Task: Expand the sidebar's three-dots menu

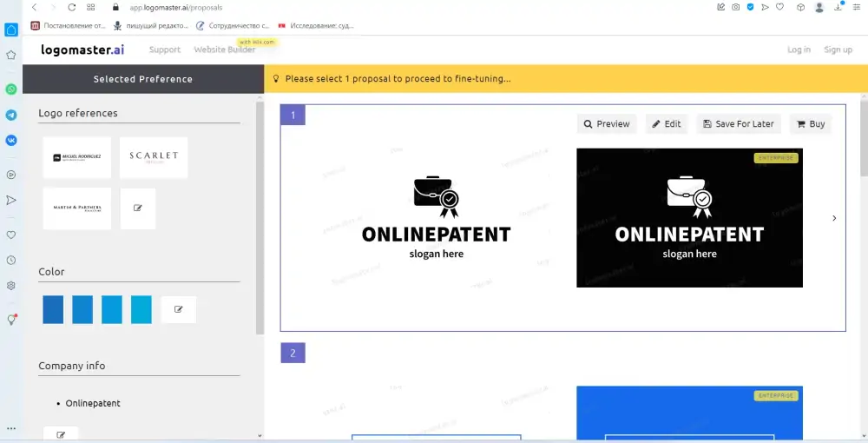Action: pyautogui.click(x=11, y=429)
